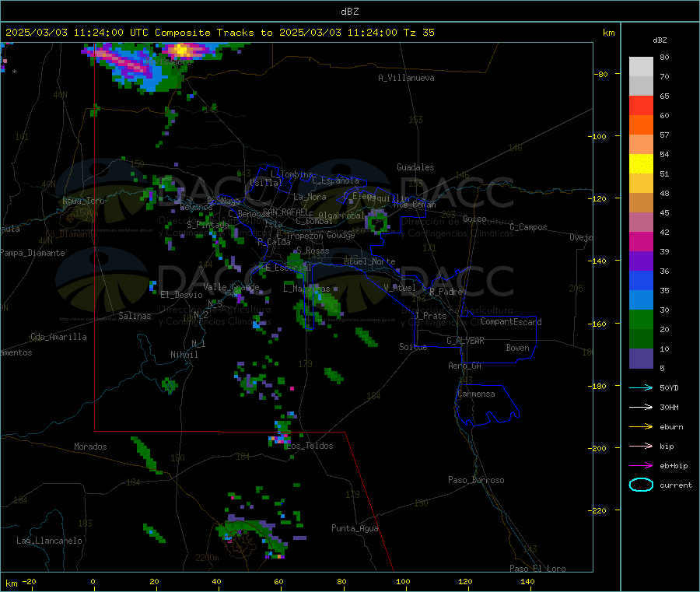The height and width of the screenshot is (592, 700).
Task: Click the 'R_Padre' map label
Action: (446, 292)
